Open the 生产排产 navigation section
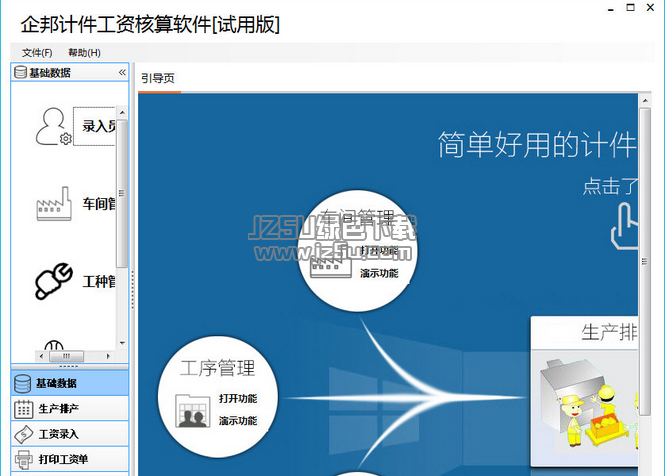Screen dimensions: 666x476 tap(70, 408)
